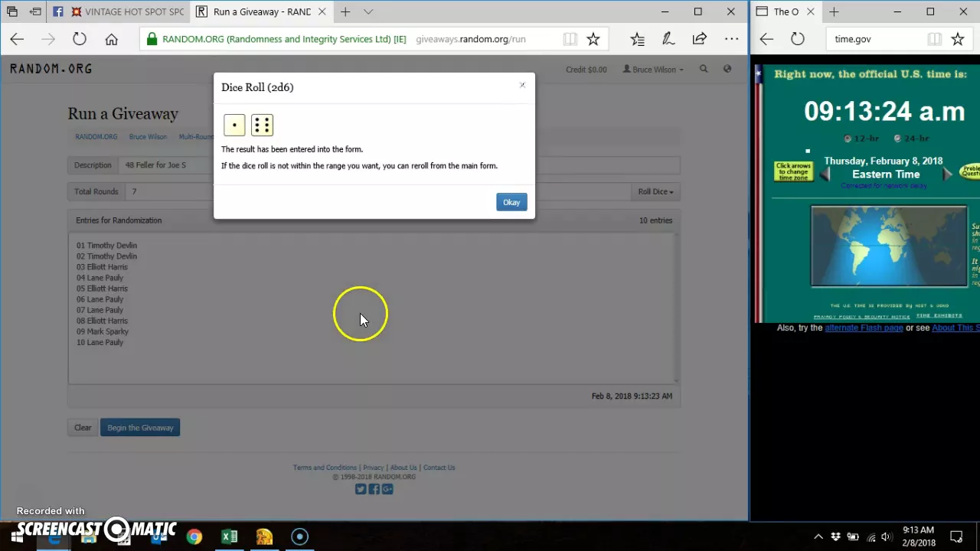Open the Favorites hub icon

click(637, 39)
